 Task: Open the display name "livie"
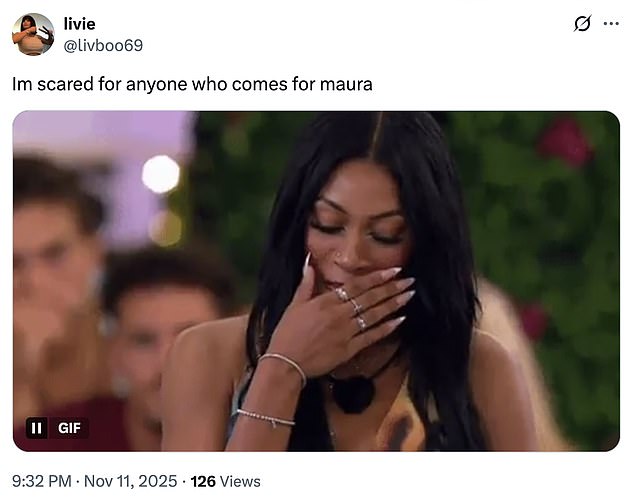coord(79,24)
